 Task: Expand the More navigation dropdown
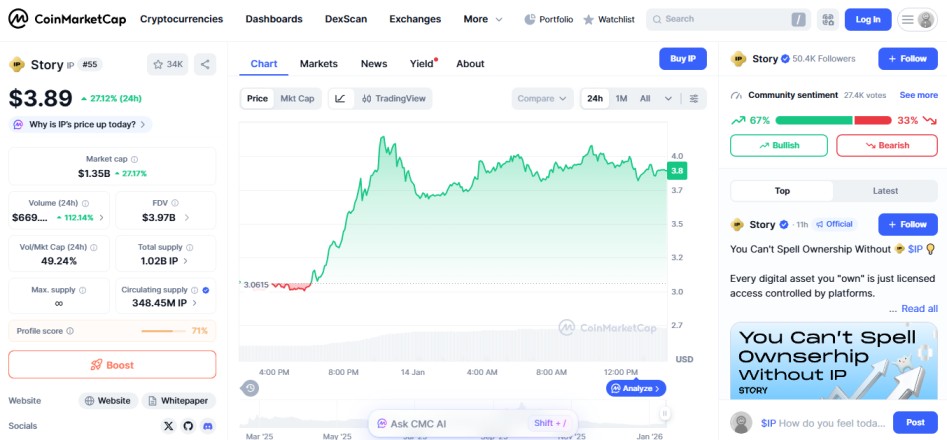[483, 19]
